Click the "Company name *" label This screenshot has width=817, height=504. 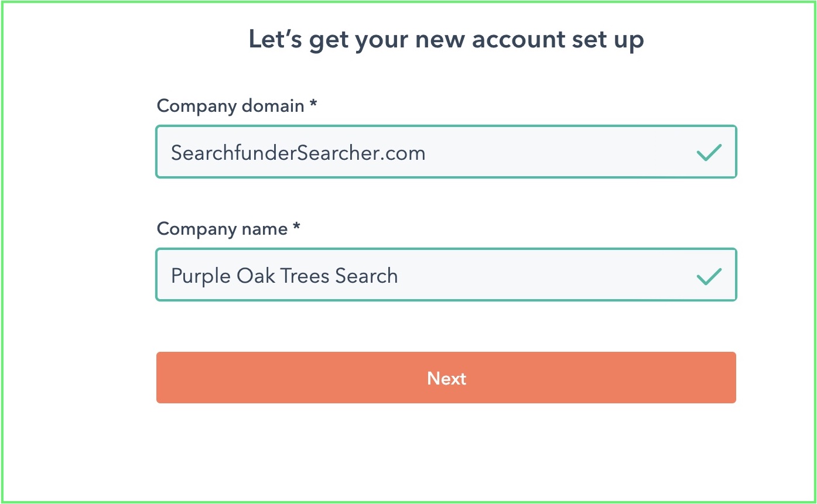click(228, 229)
